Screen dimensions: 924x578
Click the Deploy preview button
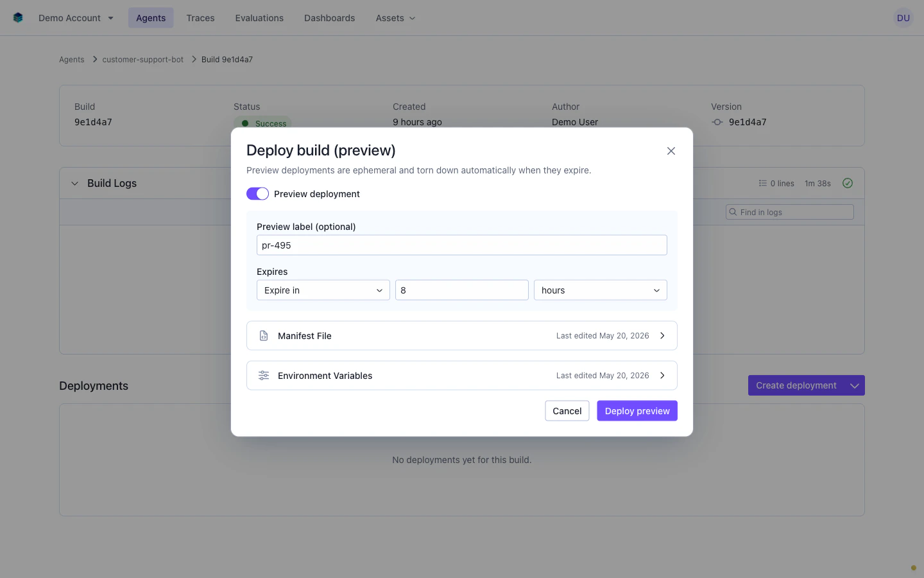[637, 411]
